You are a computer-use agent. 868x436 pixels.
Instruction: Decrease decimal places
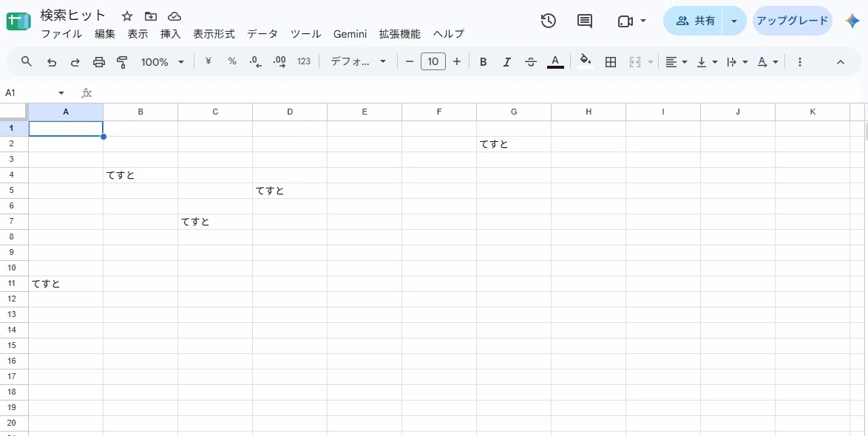pos(256,62)
